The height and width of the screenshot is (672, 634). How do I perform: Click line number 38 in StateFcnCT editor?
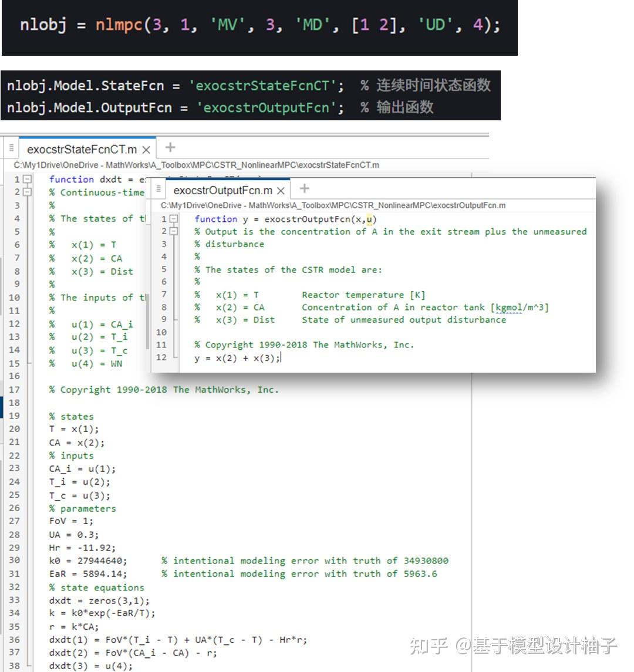[14, 666]
